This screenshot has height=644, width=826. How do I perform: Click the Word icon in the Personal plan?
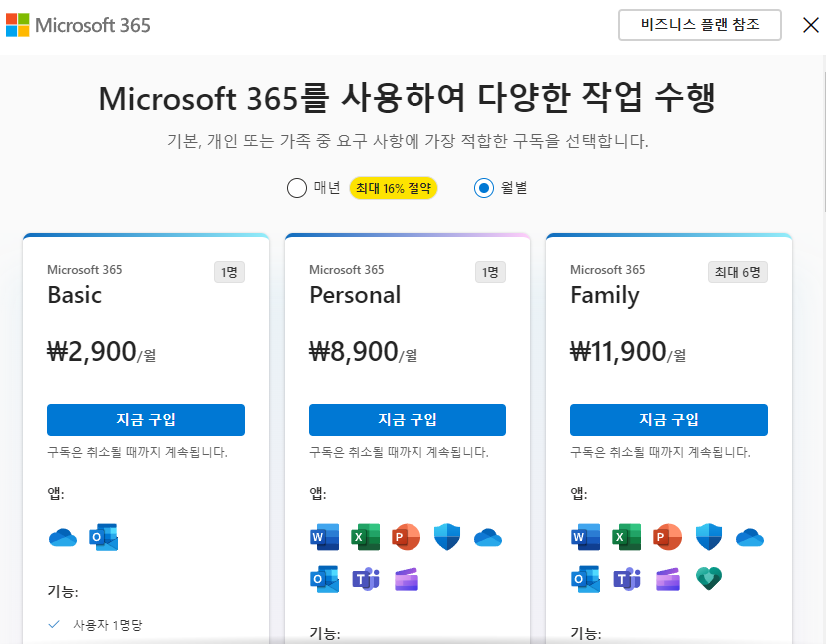(324, 537)
